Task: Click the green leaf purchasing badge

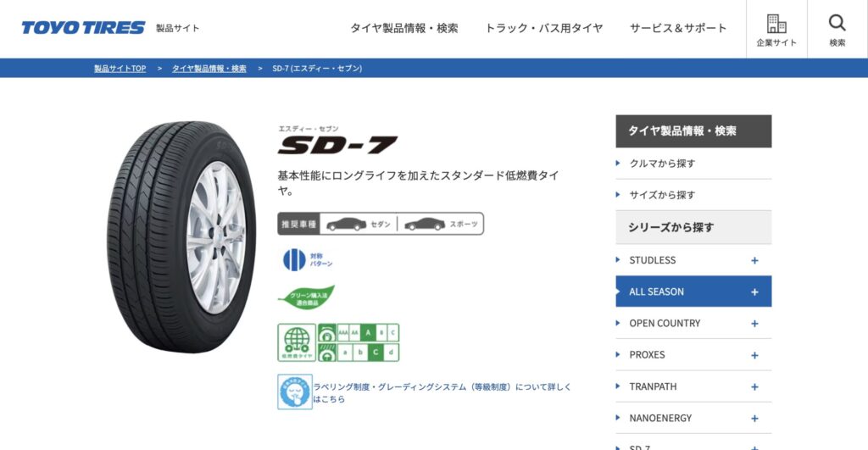Action: coord(306,297)
